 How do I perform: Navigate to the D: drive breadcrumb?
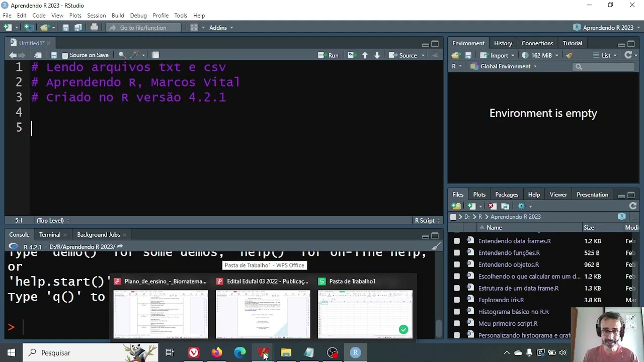pyautogui.click(x=467, y=217)
